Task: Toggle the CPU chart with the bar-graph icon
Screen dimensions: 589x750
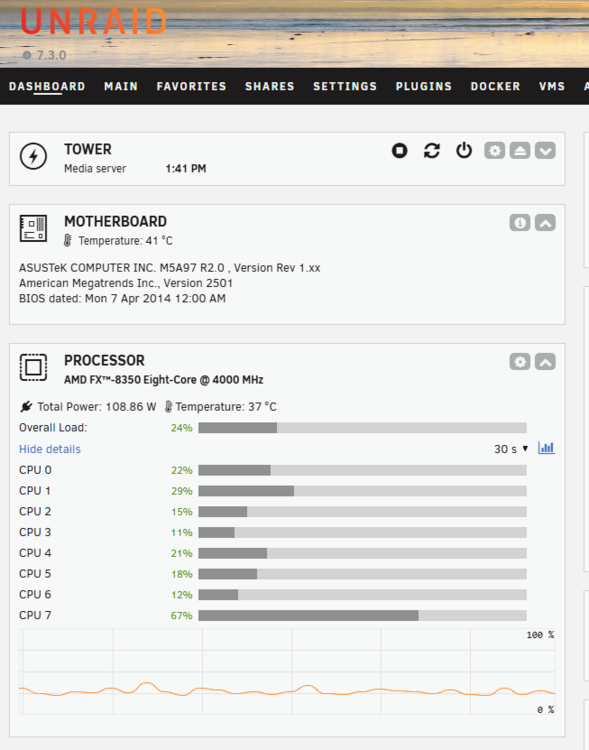Action: pos(546,448)
